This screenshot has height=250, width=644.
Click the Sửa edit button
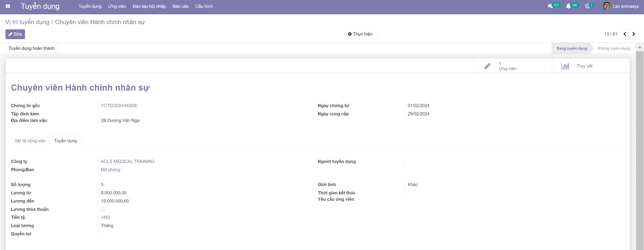pyautogui.click(x=15, y=34)
